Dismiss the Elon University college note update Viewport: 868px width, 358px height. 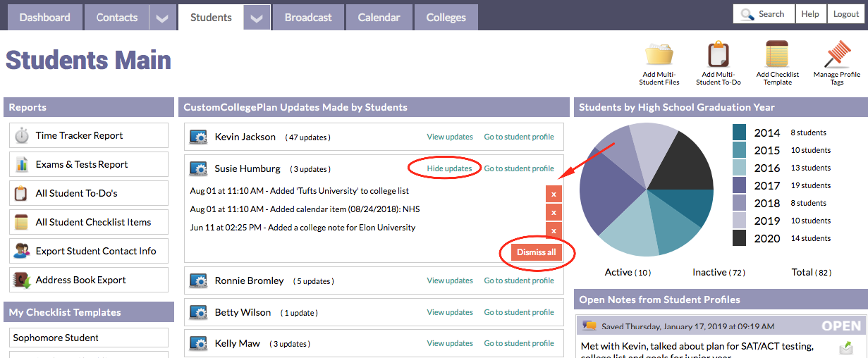(x=554, y=230)
